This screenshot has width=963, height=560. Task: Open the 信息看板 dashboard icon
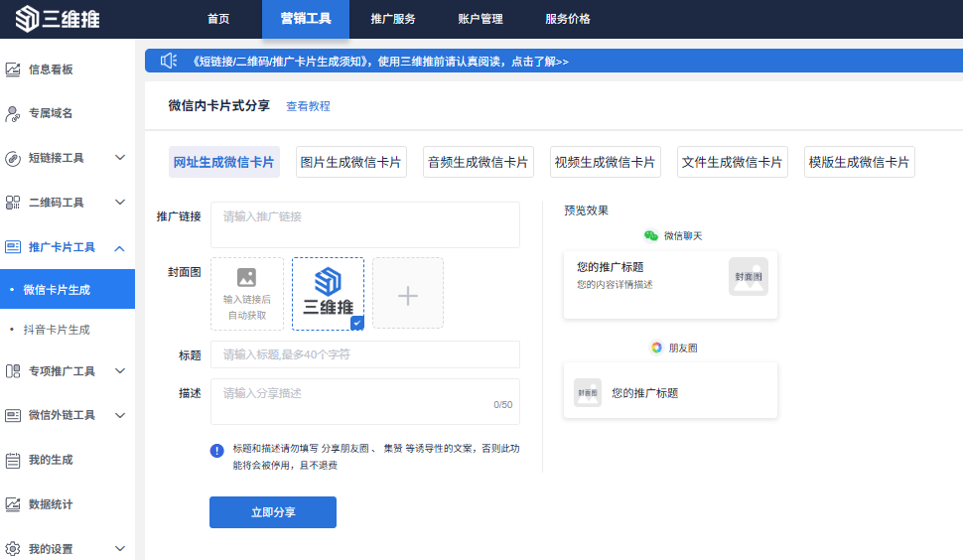(13, 70)
